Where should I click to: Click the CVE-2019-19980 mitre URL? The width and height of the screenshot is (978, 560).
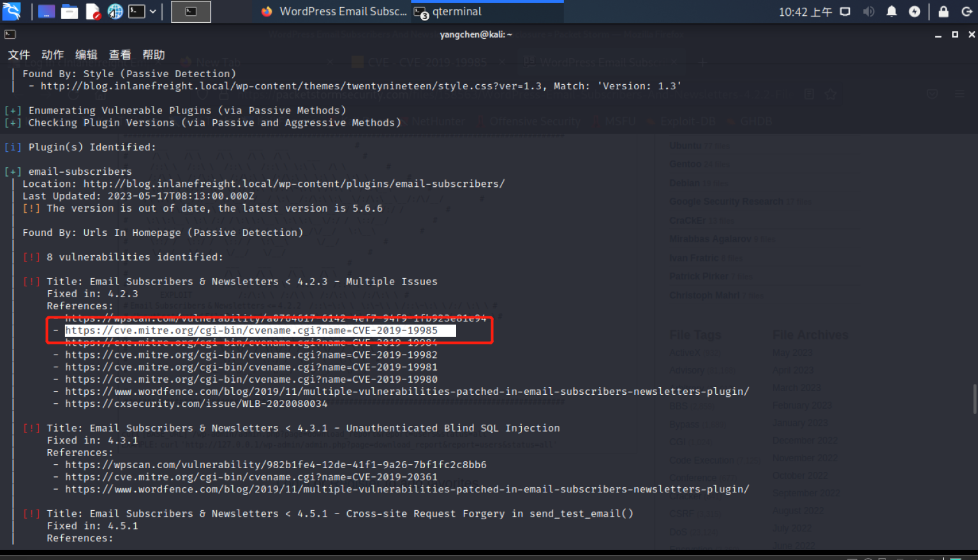[x=251, y=379]
